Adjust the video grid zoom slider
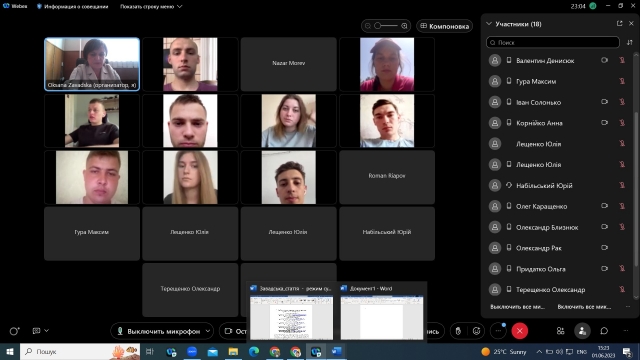640x360 pixels. (386, 26)
